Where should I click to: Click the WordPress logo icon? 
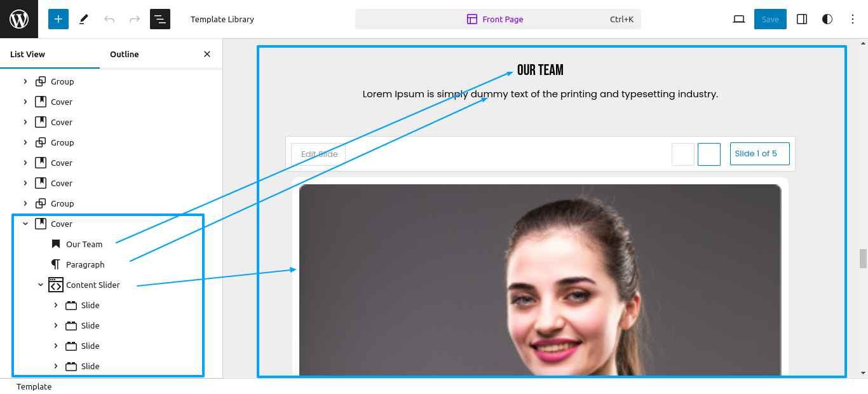(x=19, y=19)
